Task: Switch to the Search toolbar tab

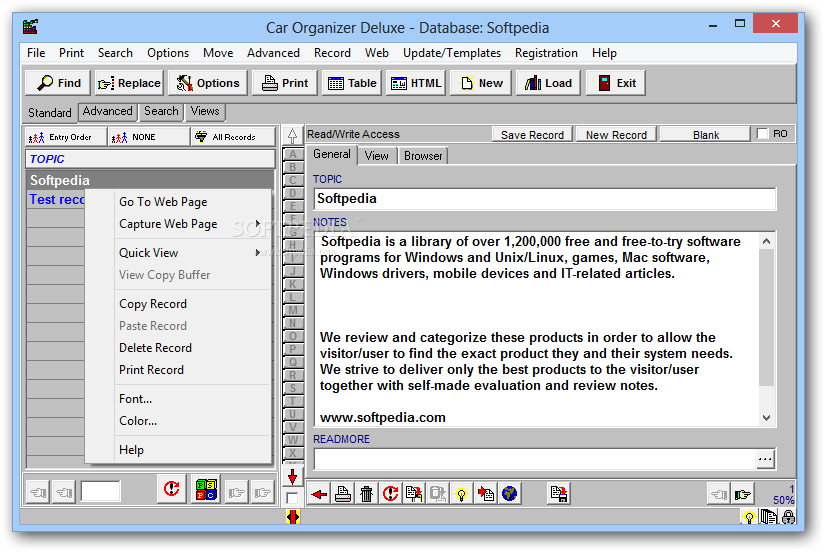Action: 161,112
